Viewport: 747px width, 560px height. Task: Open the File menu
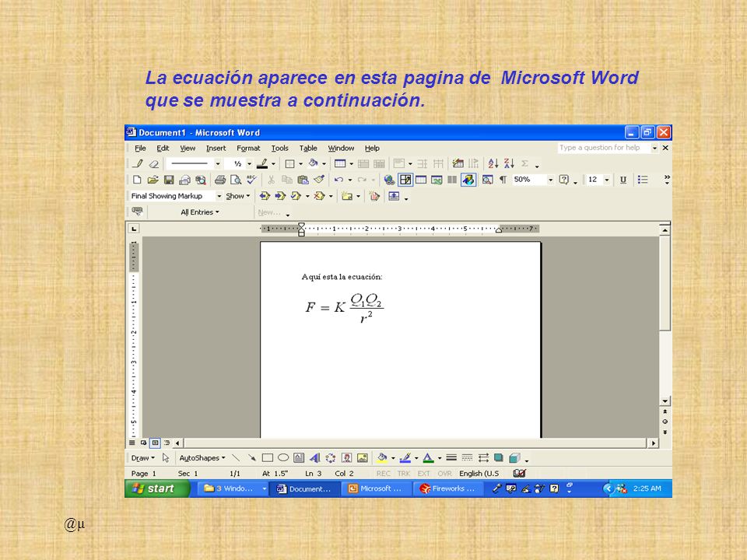pos(140,148)
